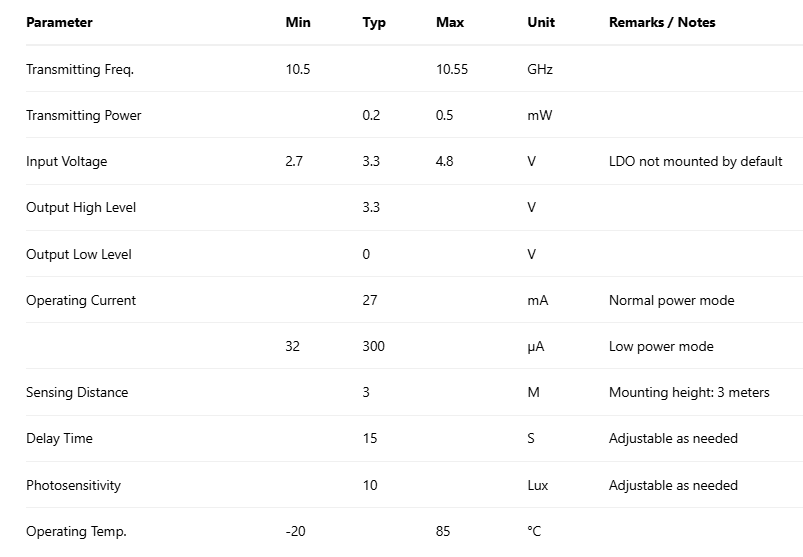Select the "Operating Temp." parameter cell
The width and height of the screenshot is (803, 557).
coord(76,531)
